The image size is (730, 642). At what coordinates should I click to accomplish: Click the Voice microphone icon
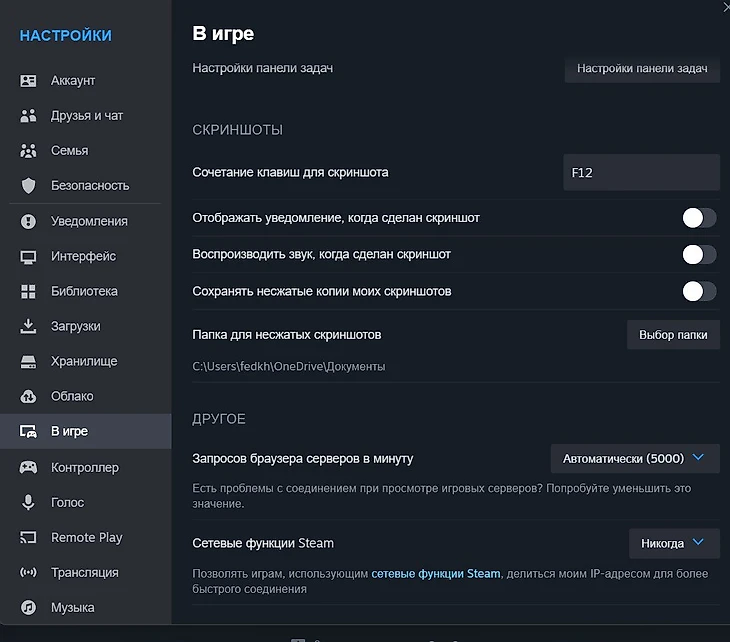(29, 502)
